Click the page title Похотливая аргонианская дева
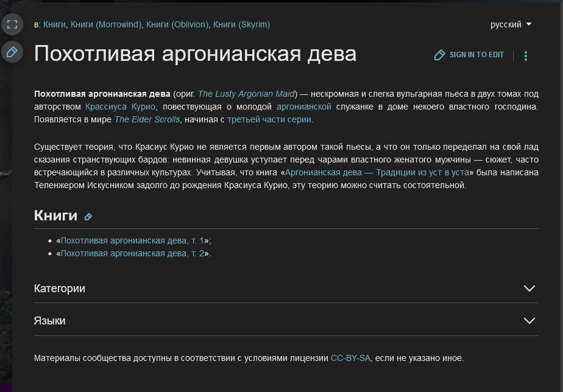 [x=196, y=54]
